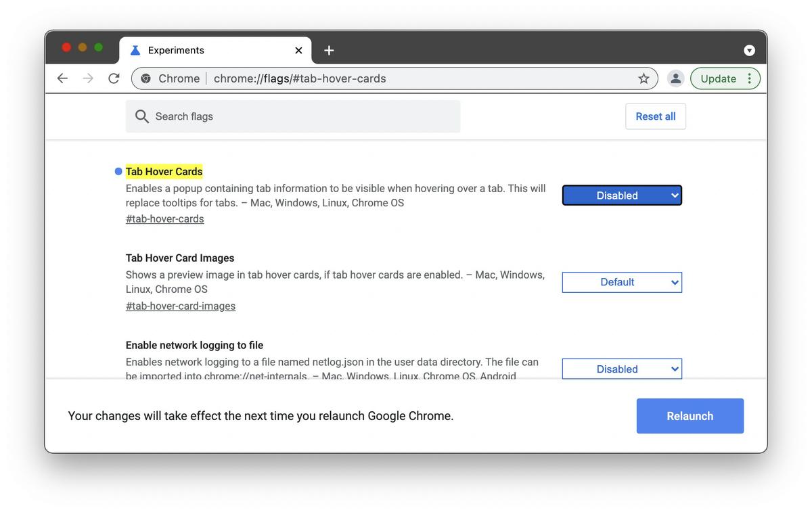This screenshot has height=512, width=812.
Task: Open the three-dot Chrome menu
Action: point(749,78)
